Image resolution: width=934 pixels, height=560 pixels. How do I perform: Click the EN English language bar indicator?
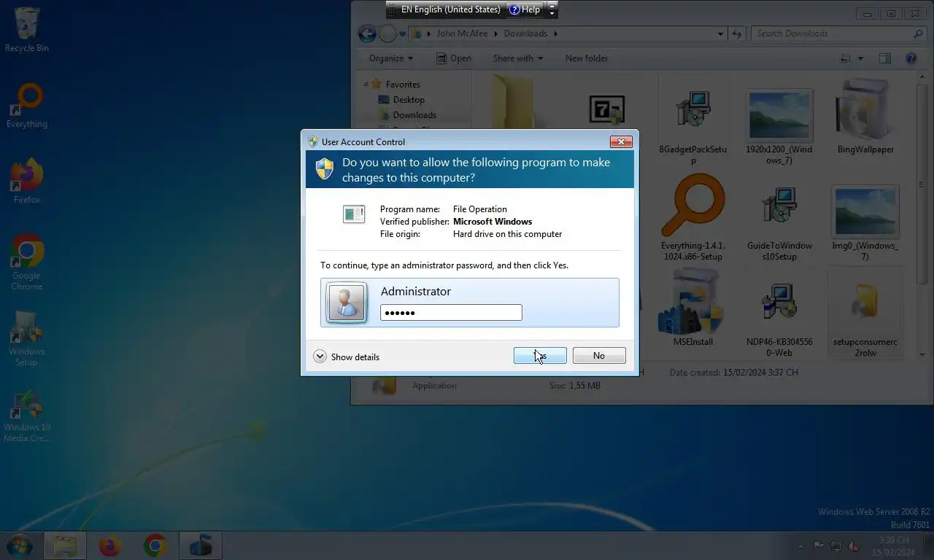pos(451,9)
